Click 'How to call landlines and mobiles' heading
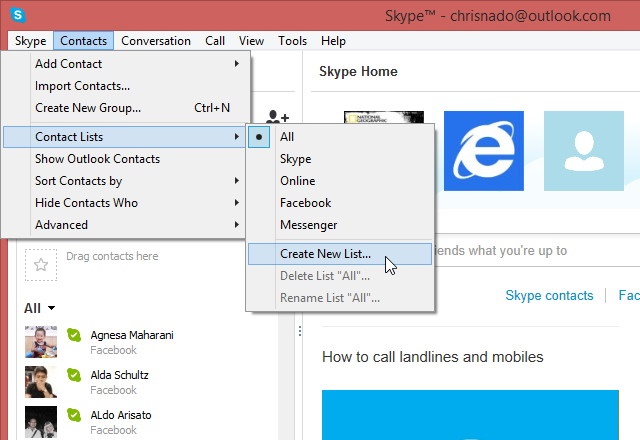Viewport: 640px width, 440px height. (433, 357)
